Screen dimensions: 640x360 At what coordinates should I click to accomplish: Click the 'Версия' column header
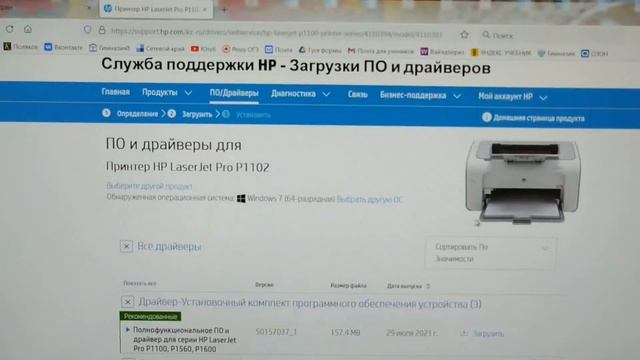[264, 284]
